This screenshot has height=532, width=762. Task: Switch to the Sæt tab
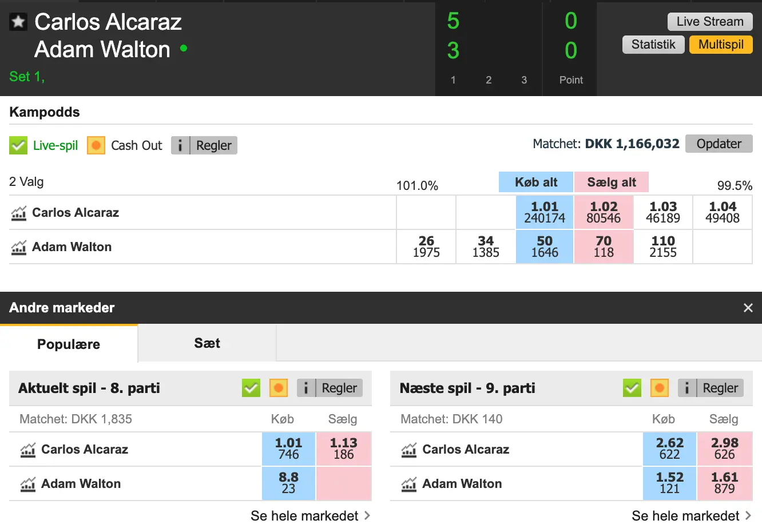(206, 343)
